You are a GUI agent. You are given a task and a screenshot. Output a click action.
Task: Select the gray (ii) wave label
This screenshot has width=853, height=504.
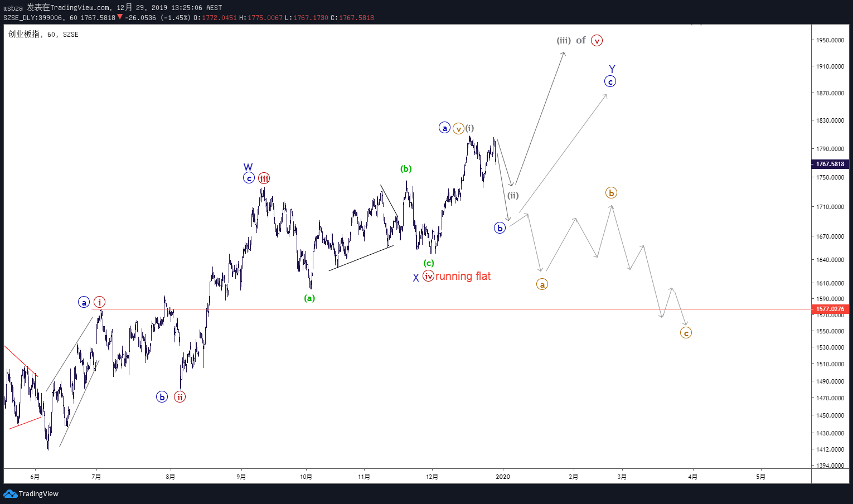pos(513,195)
